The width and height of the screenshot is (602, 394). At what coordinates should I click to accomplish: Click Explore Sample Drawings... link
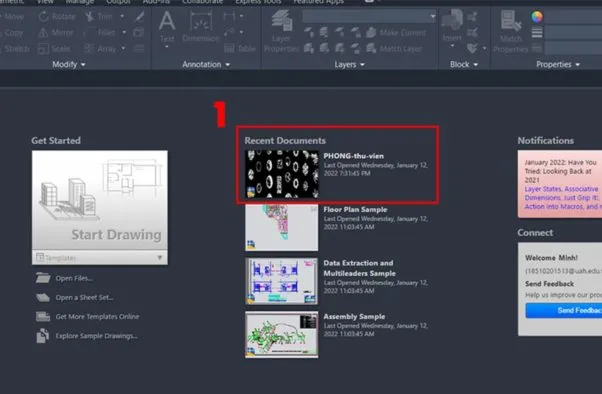[96, 336]
